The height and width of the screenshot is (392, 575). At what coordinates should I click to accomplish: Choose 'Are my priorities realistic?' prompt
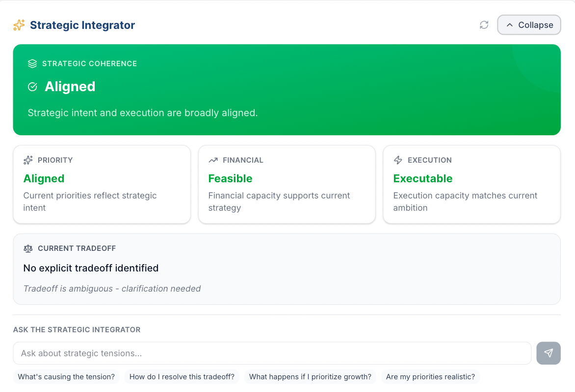coord(430,377)
